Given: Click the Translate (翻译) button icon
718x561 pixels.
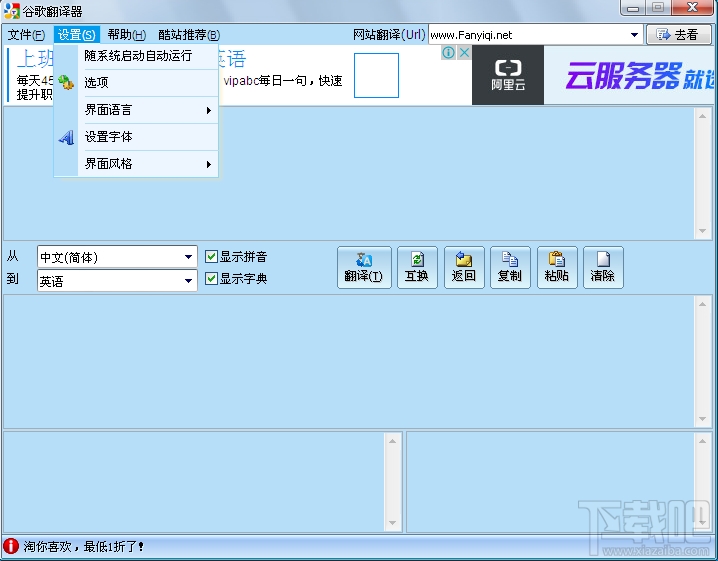Looking at the screenshot, I should pyautogui.click(x=364, y=260).
